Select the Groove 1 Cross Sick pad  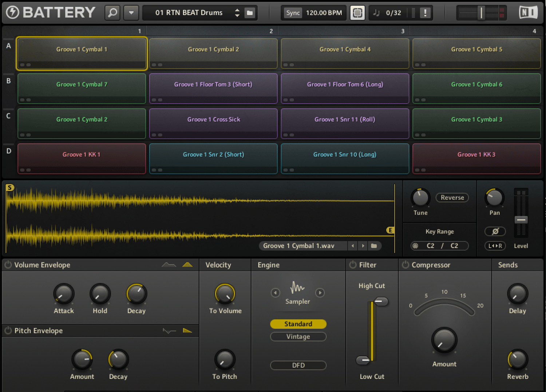pyautogui.click(x=213, y=123)
